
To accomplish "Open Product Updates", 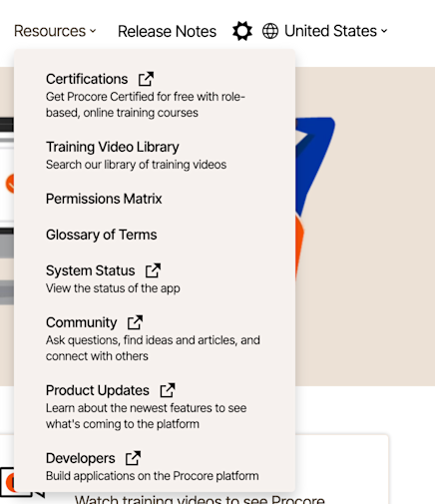I will tap(98, 390).
